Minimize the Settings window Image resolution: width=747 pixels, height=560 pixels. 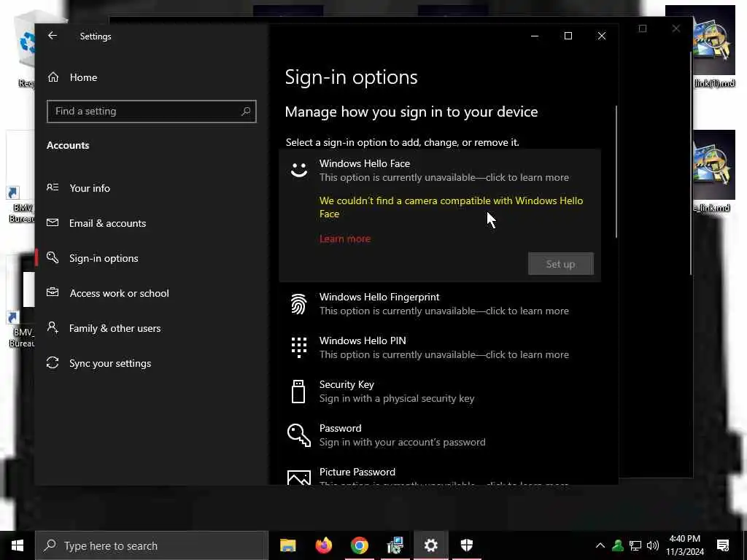click(535, 36)
